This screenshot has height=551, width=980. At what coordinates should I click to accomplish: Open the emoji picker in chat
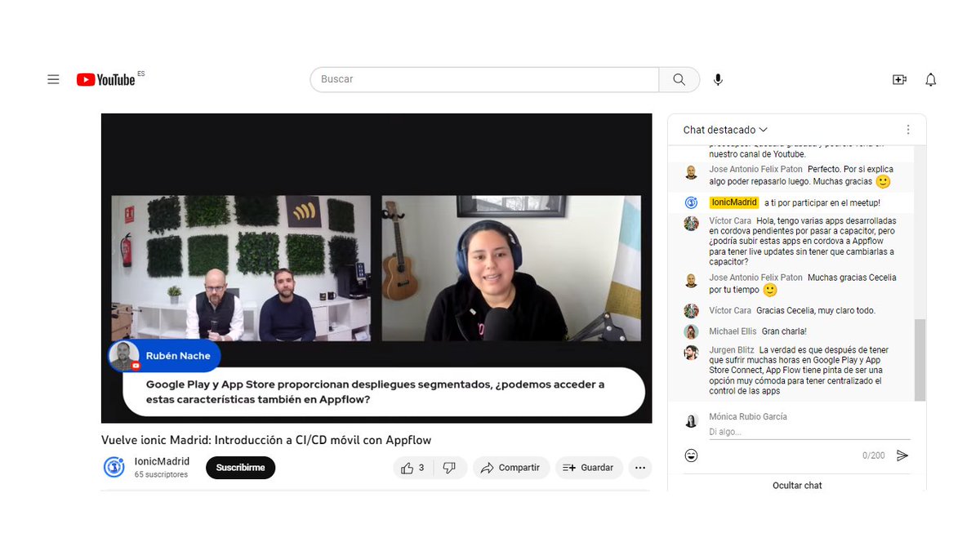click(692, 455)
